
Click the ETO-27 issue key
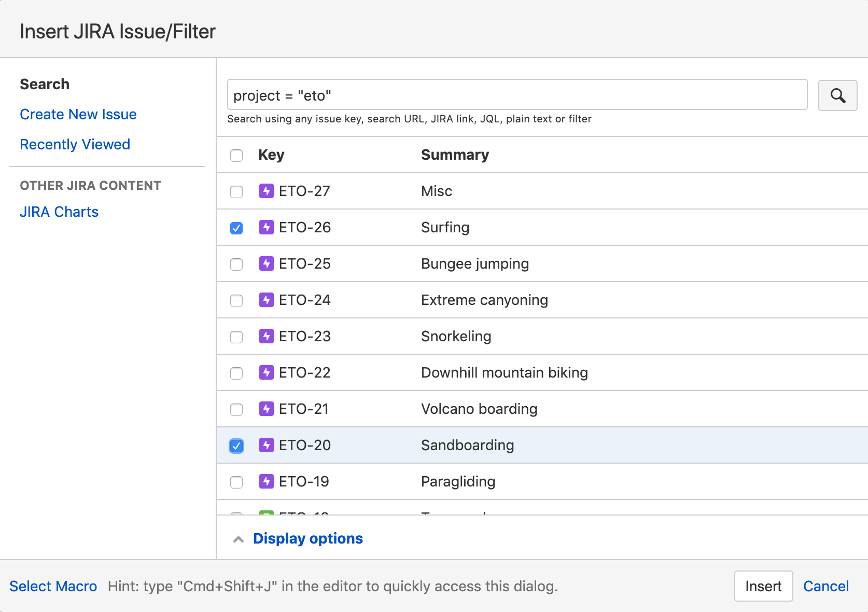click(x=304, y=191)
